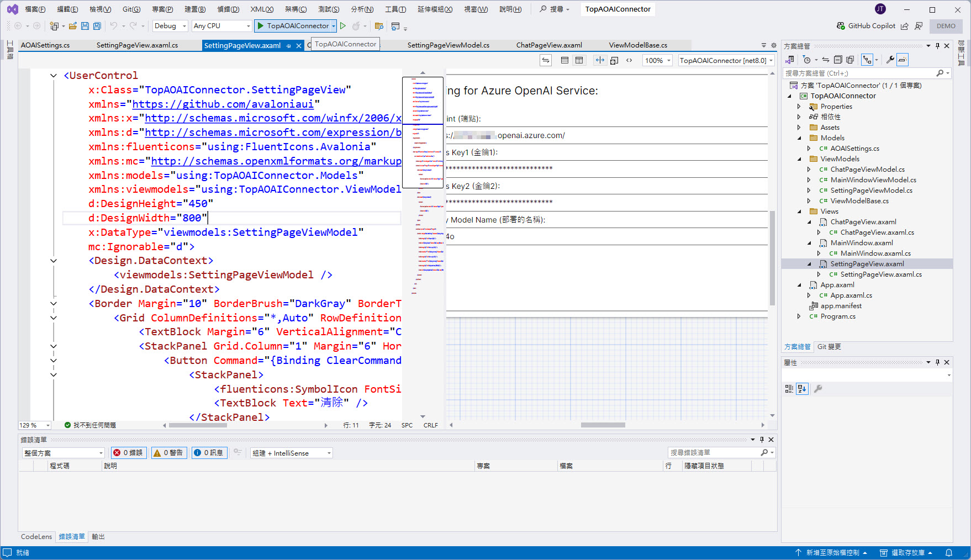
Task: Click the Property Pages wrench in Properties panel
Action: tap(818, 389)
